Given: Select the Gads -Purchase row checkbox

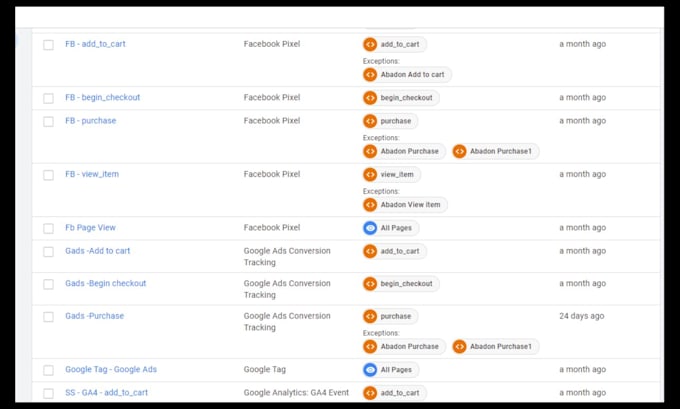Looking at the screenshot, I should click(x=49, y=317).
